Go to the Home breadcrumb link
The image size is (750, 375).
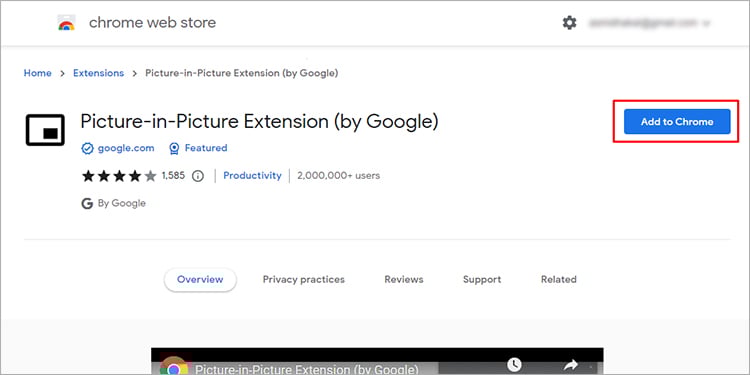(38, 73)
